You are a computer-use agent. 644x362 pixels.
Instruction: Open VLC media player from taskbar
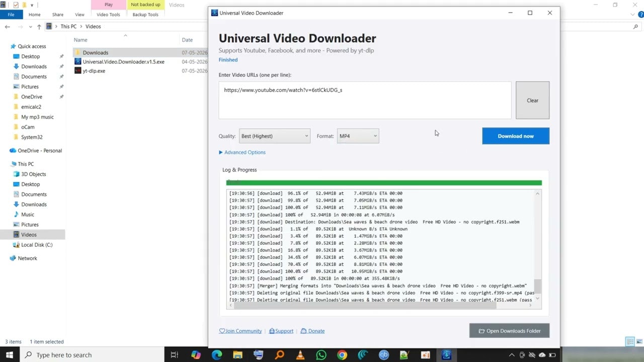(300, 355)
